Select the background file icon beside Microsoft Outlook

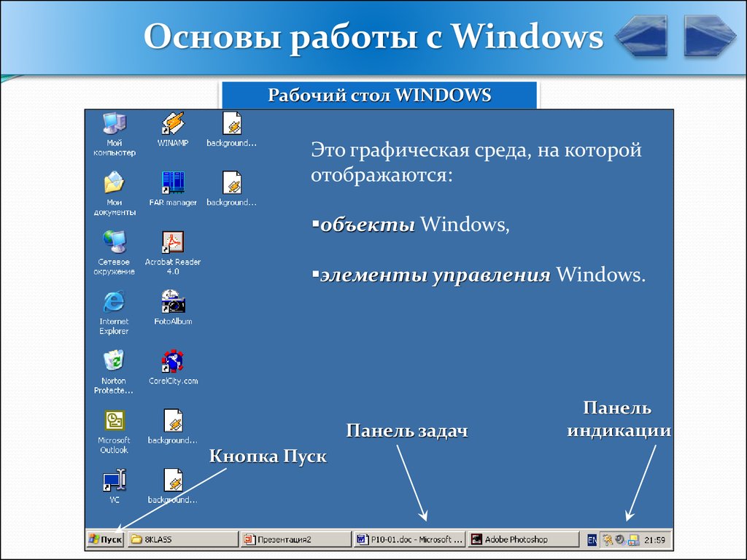coord(173,421)
